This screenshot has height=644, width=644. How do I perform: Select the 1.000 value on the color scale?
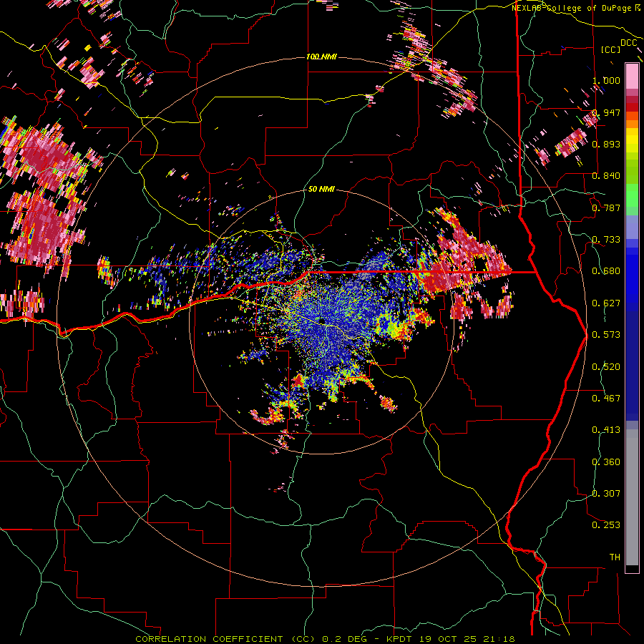click(x=606, y=80)
